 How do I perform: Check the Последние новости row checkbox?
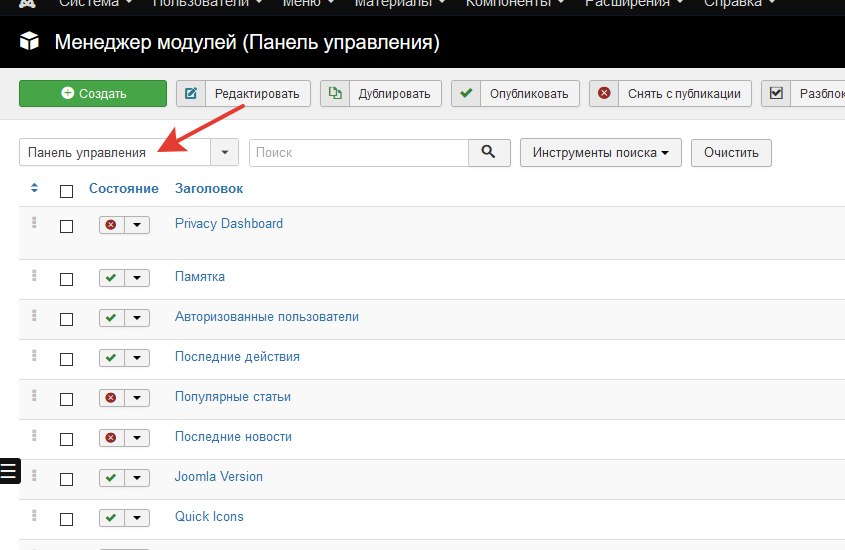click(x=66, y=440)
